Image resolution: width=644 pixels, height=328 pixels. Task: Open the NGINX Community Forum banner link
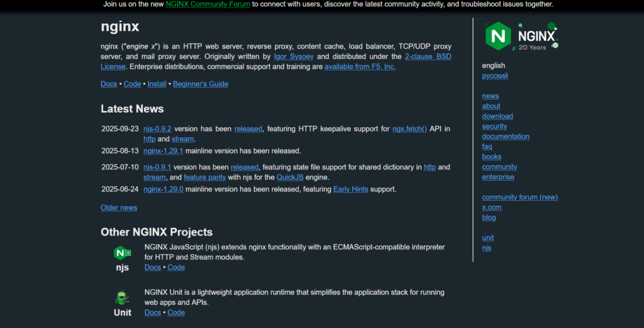click(x=208, y=4)
